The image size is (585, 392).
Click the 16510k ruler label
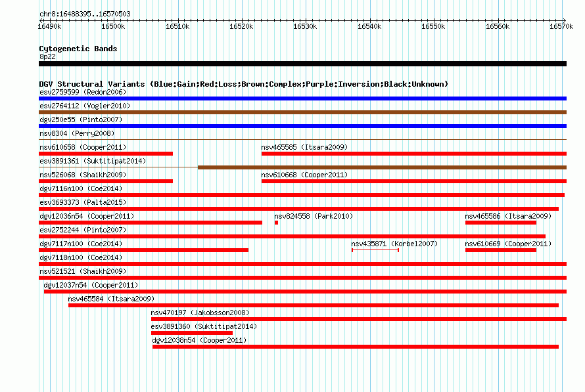177,26
